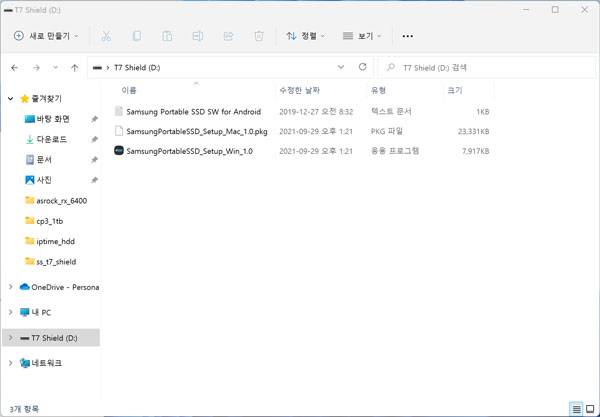This screenshot has width=600, height=417.
Task: Click the Delete trash icon in toolbar
Action: tap(258, 36)
